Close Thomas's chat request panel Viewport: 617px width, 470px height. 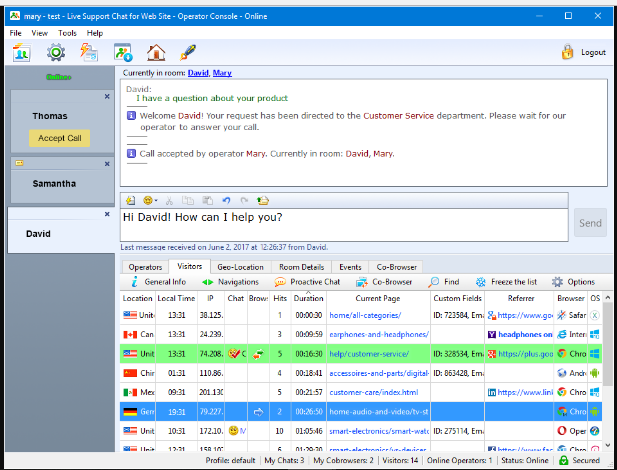click(x=107, y=96)
